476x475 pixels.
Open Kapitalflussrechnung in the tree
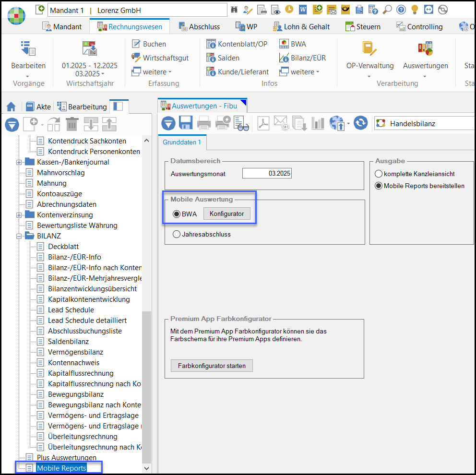(x=81, y=373)
